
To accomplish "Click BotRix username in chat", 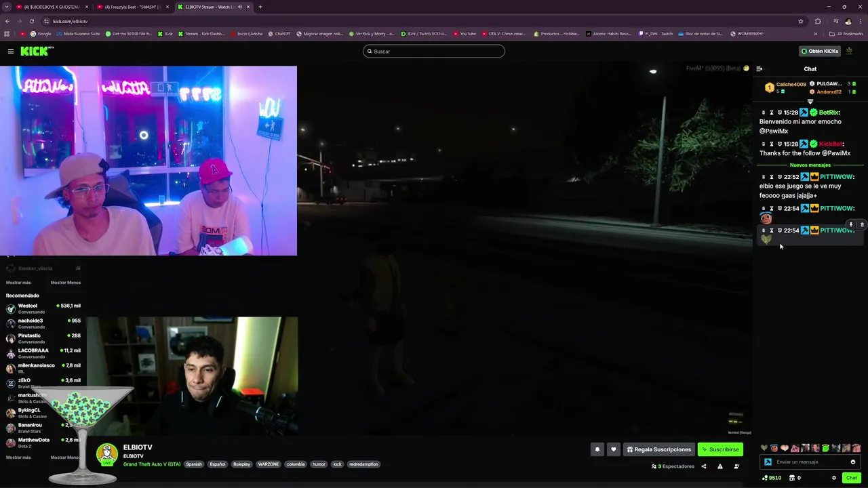I will (829, 113).
